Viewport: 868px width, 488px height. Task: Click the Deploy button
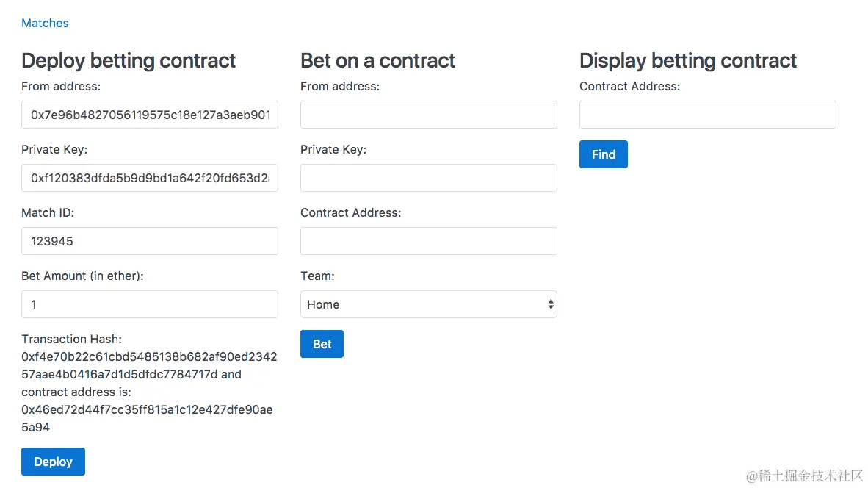click(53, 462)
